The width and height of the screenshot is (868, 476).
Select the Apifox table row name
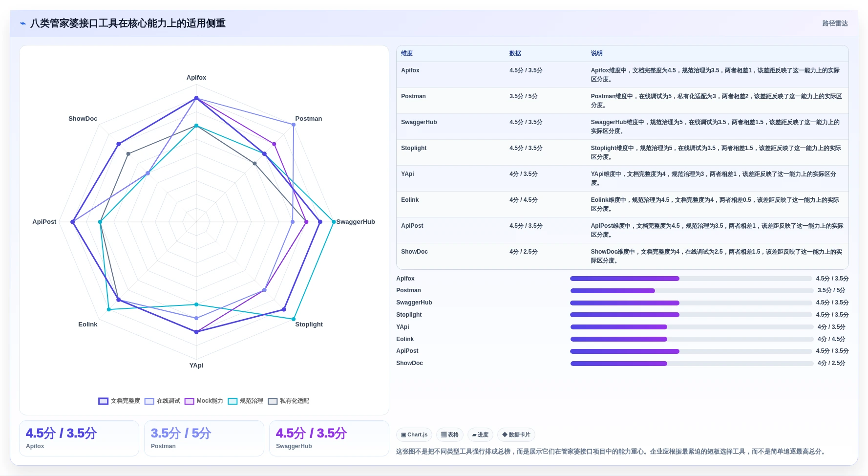click(410, 70)
